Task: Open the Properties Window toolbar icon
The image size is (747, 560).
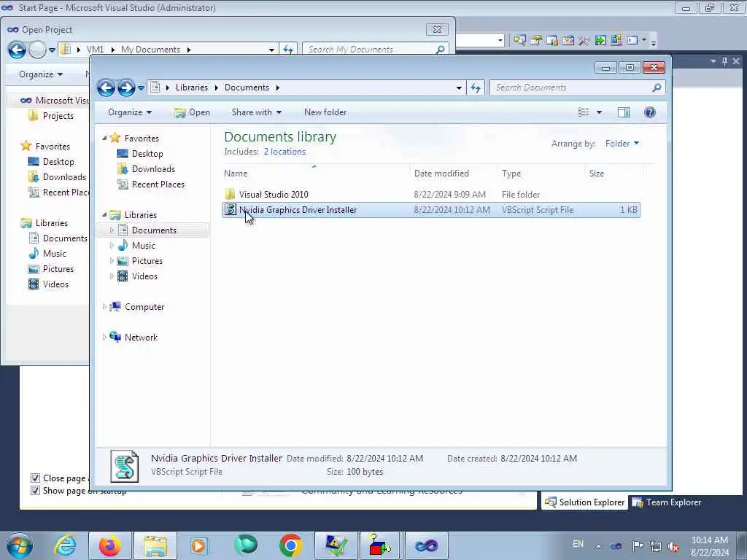Action: tap(536, 41)
